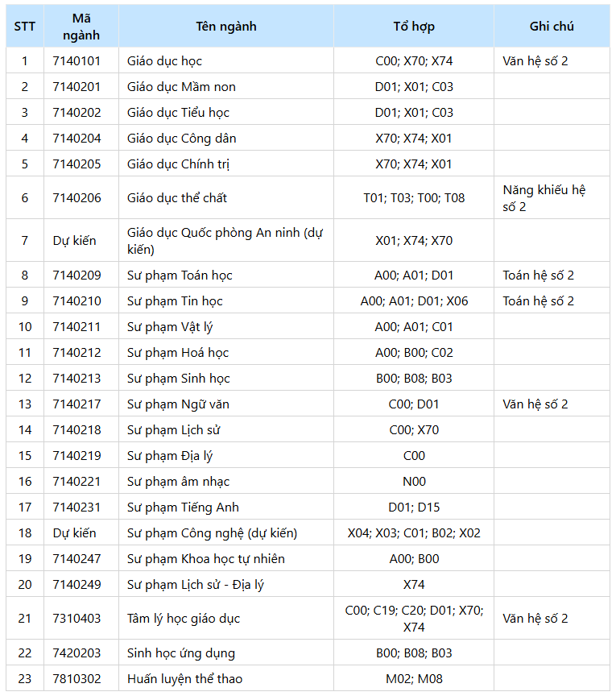Click the code 7140210 cell

point(77,301)
